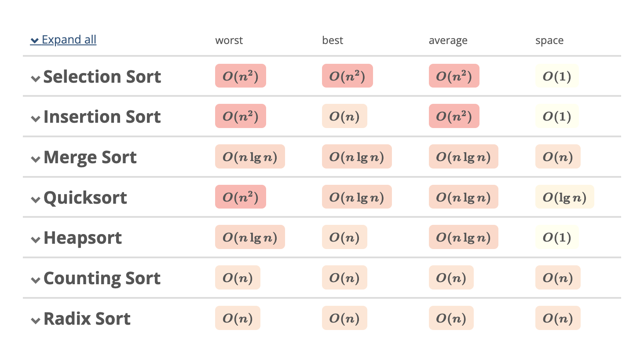Image resolution: width=644 pixels, height=352 pixels.
Task: Select the Quicksort heading text
Action: 85,198
